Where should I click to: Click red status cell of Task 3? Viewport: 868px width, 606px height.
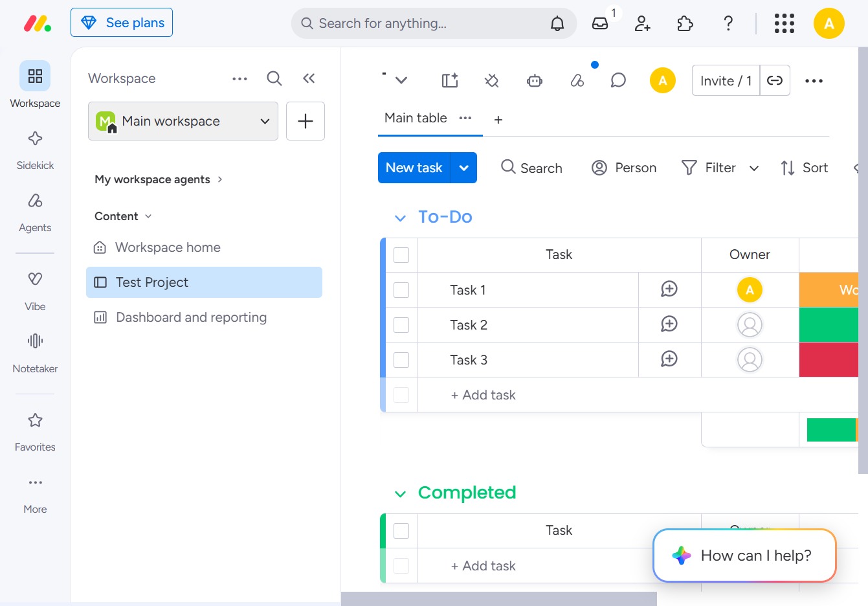click(x=829, y=360)
